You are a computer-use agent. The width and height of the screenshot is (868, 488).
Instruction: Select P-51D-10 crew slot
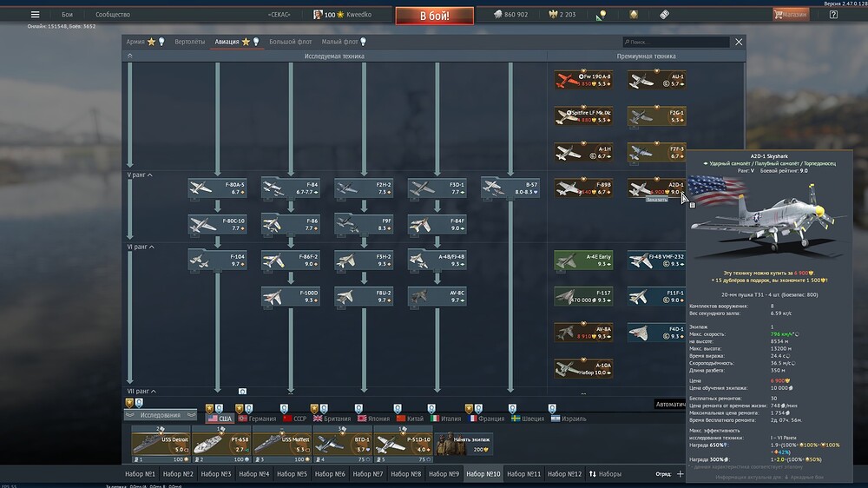point(403,445)
